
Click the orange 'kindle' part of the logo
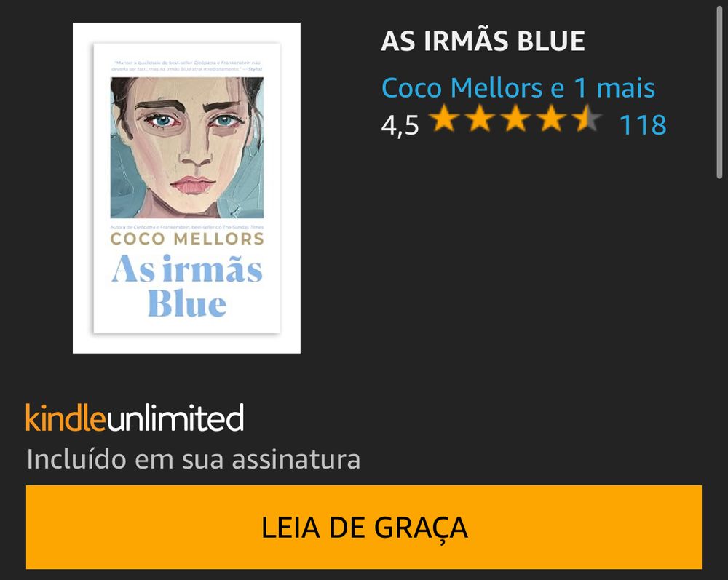pyautogui.click(x=66, y=418)
